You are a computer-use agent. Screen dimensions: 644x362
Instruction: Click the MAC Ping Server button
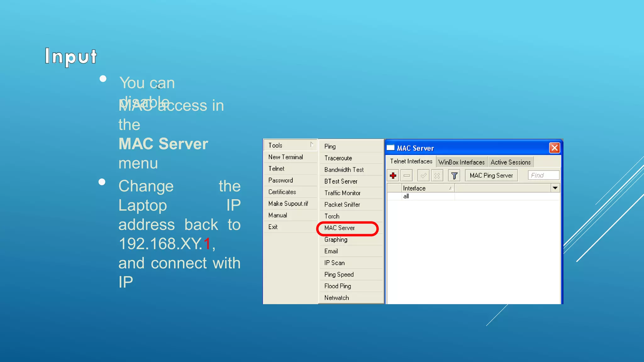pos(491,176)
